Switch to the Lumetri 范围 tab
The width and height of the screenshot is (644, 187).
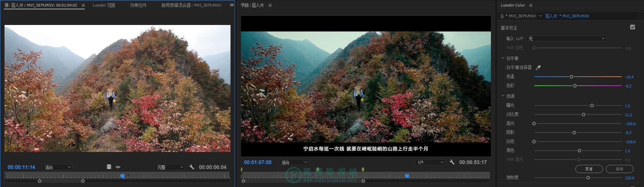point(104,6)
